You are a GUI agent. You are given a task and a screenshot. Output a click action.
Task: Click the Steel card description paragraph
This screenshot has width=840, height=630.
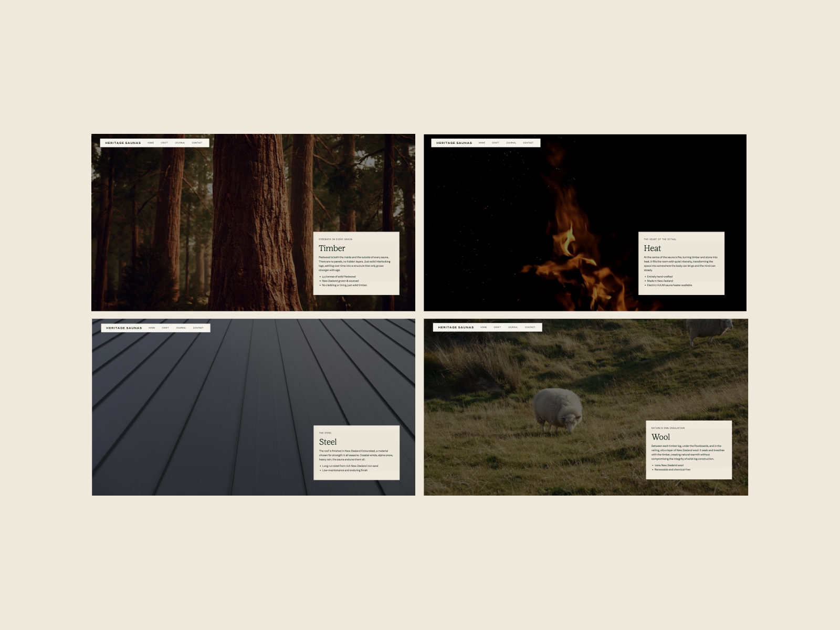356,455
